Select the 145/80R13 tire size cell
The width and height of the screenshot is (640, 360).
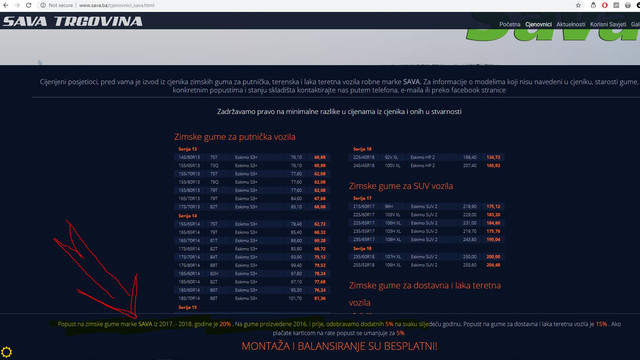(189, 157)
